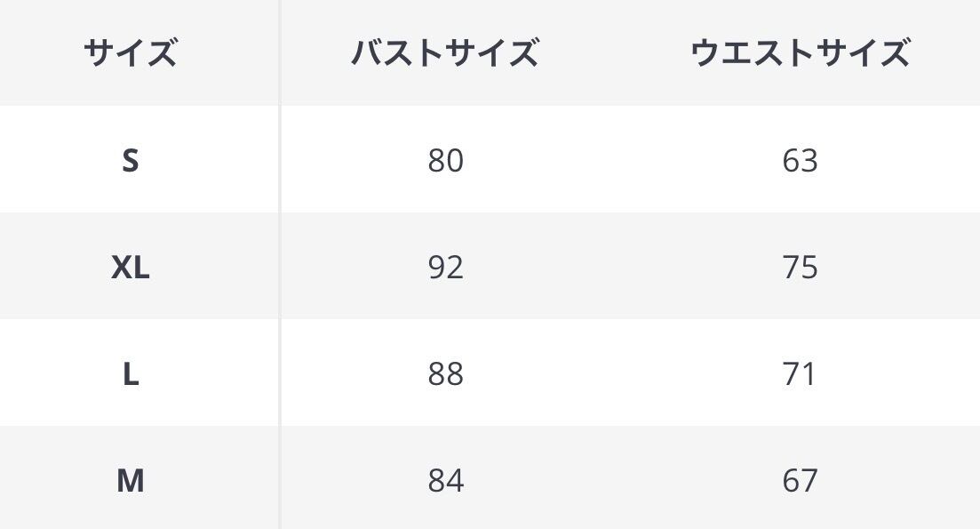Click the waist value 71

click(x=800, y=374)
